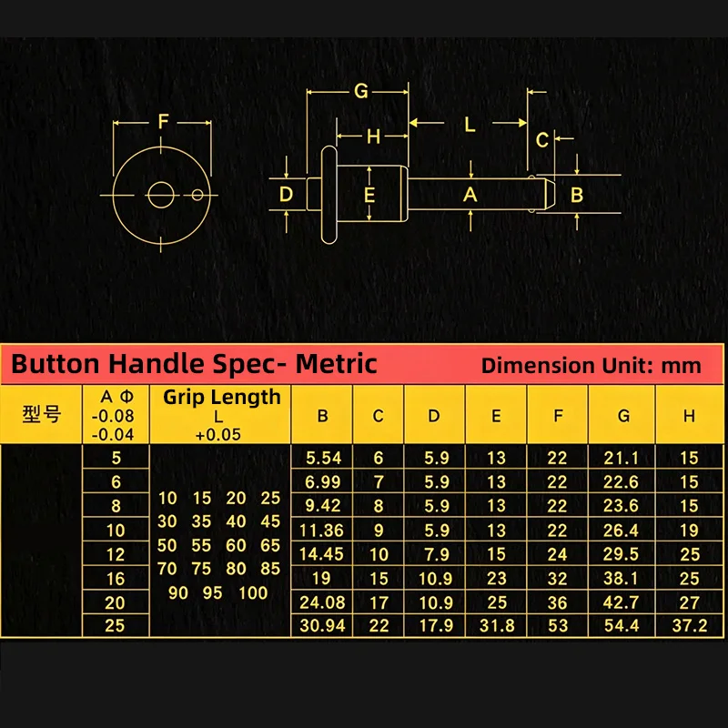Select the grip length value 60
This screenshot has width=728, height=728.
tap(236, 545)
